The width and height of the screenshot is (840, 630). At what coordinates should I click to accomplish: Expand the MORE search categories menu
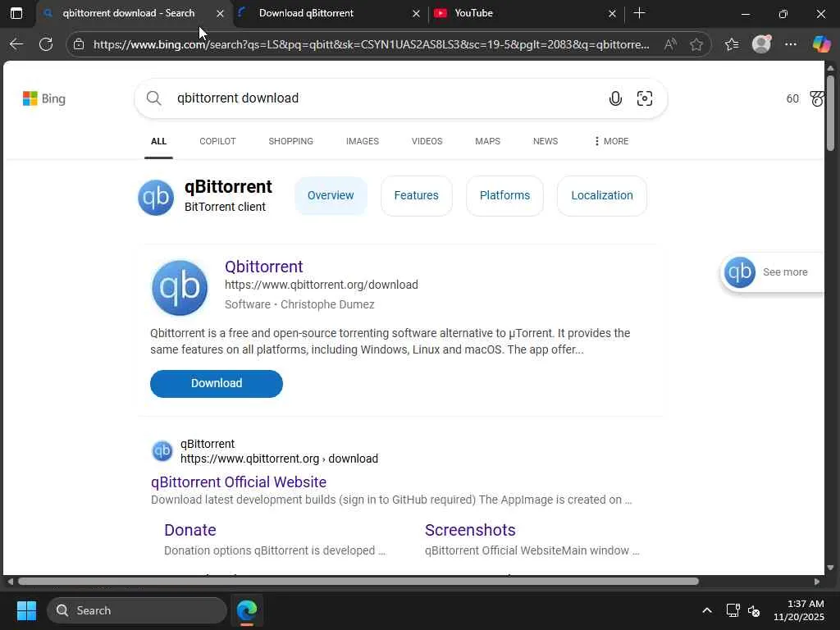611,141
